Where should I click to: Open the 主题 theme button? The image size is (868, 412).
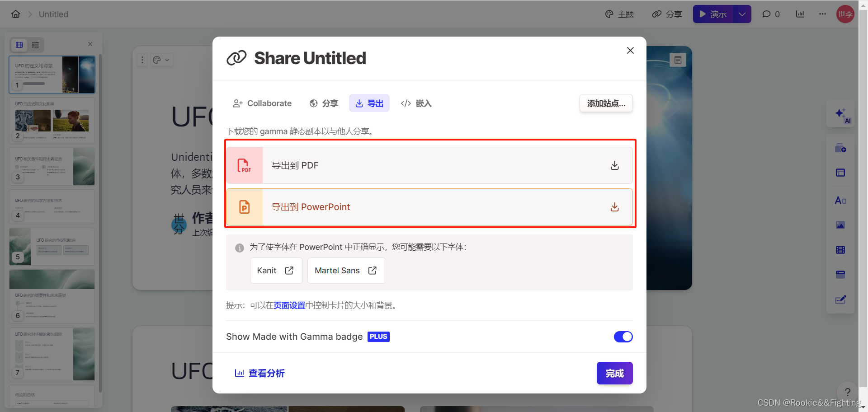pyautogui.click(x=619, y=14)
